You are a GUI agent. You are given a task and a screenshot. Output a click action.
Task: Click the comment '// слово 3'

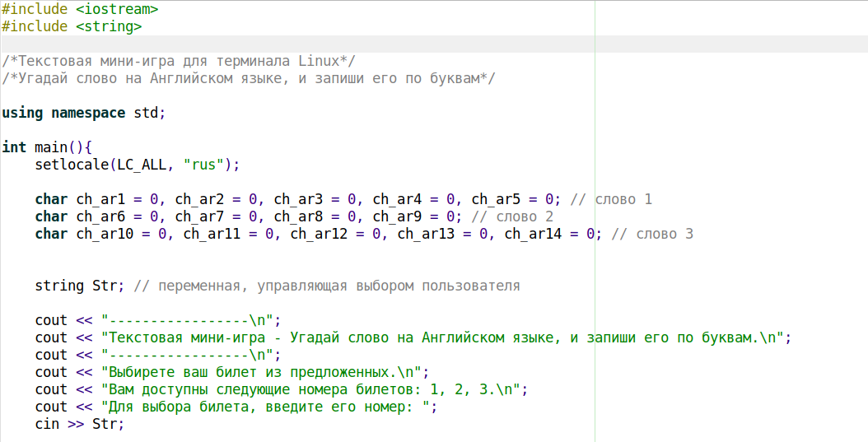pos(652,234)
